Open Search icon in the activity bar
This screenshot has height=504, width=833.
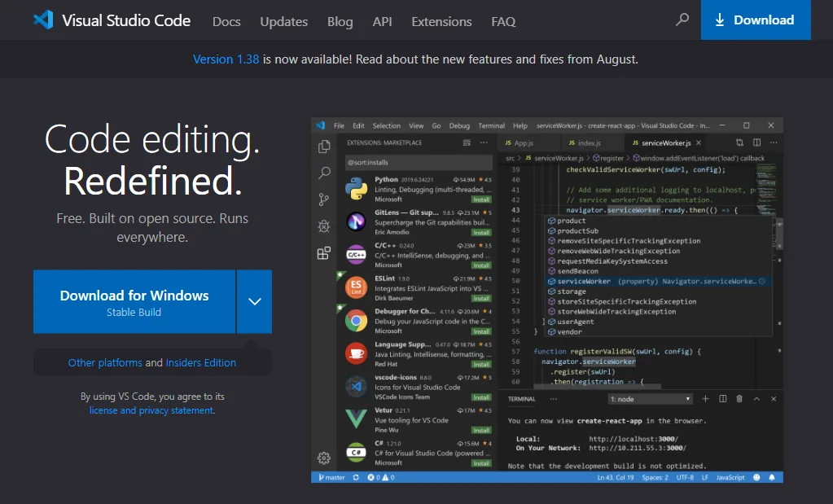(x=324, y=173)
